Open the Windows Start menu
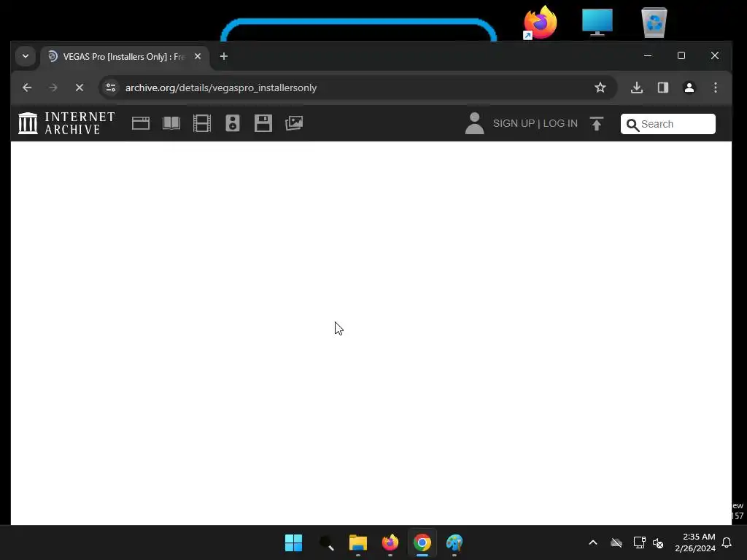The height and width of the screenshot is (560, 747). point(293,542)
